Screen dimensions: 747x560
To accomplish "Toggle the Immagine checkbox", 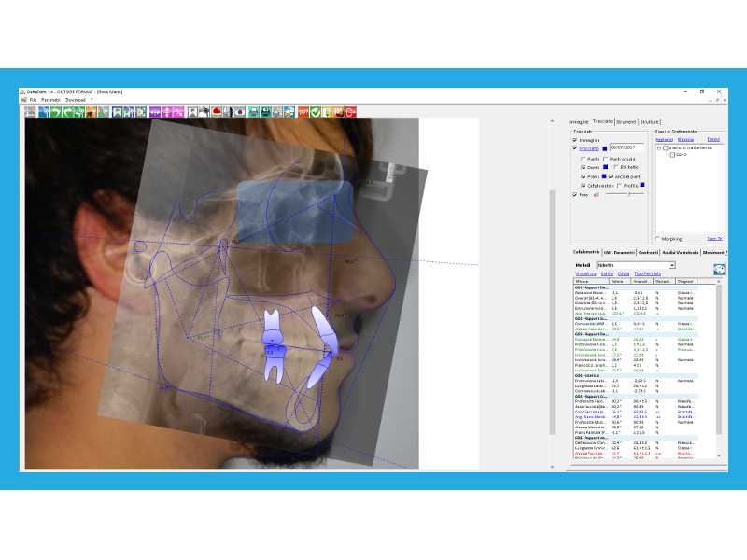I will pos(575,140).
